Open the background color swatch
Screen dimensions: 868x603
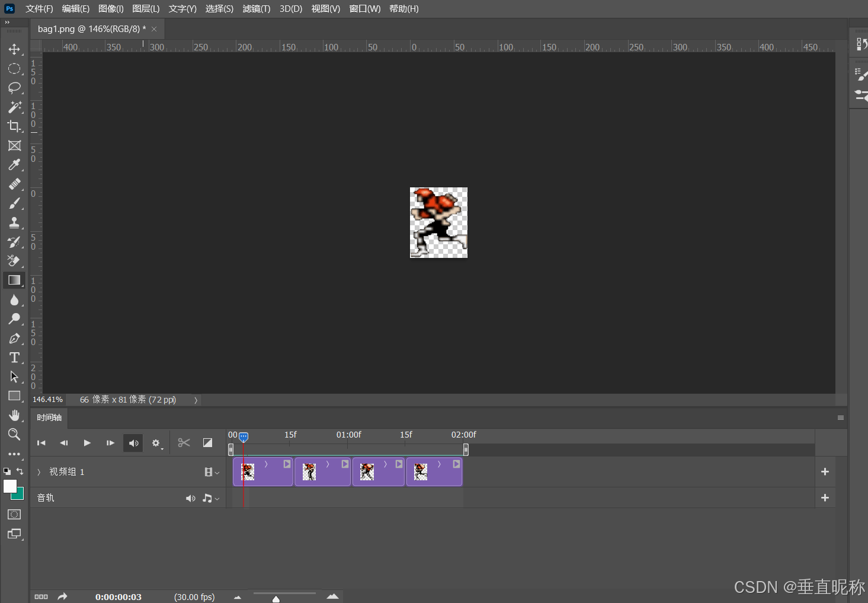[20, 495]
